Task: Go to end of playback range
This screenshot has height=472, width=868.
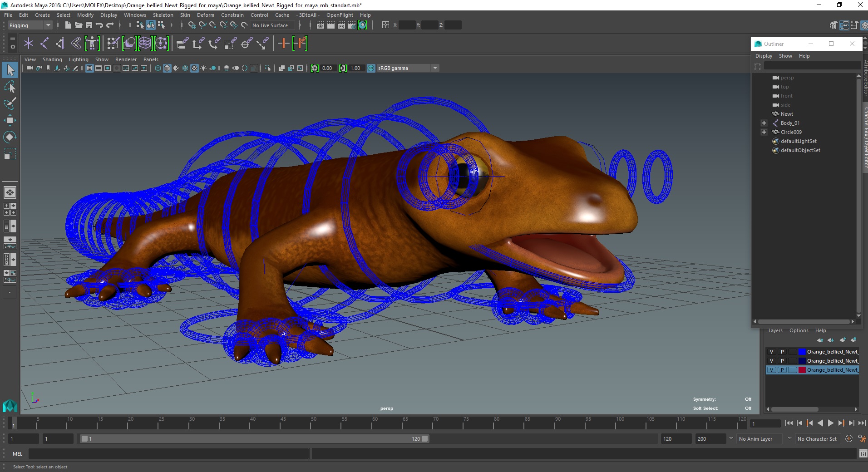Action: 862,423
